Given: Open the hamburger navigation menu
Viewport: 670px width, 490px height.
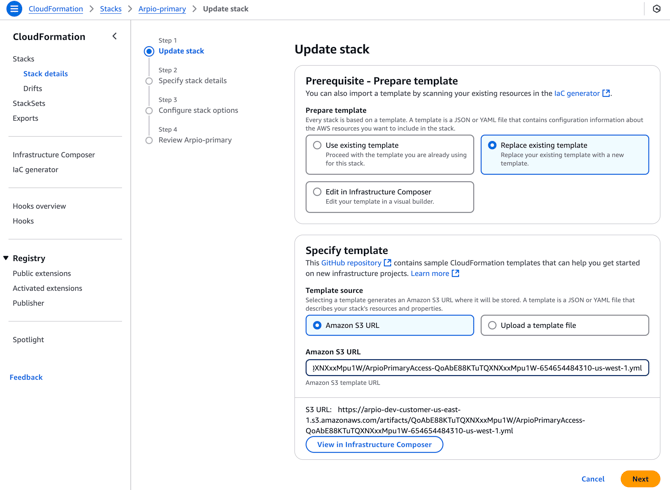Looking at the screenshot, I should (x=14, y=9).
